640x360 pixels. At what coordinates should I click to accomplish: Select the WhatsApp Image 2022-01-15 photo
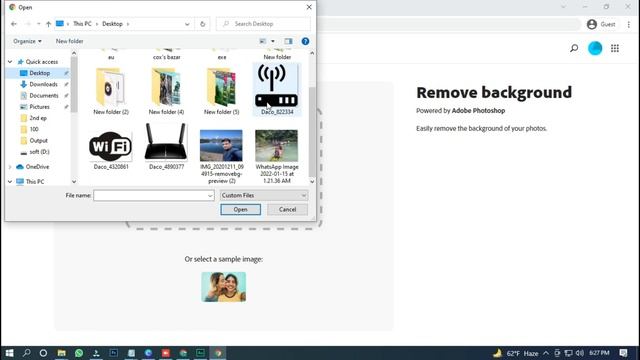277,146
